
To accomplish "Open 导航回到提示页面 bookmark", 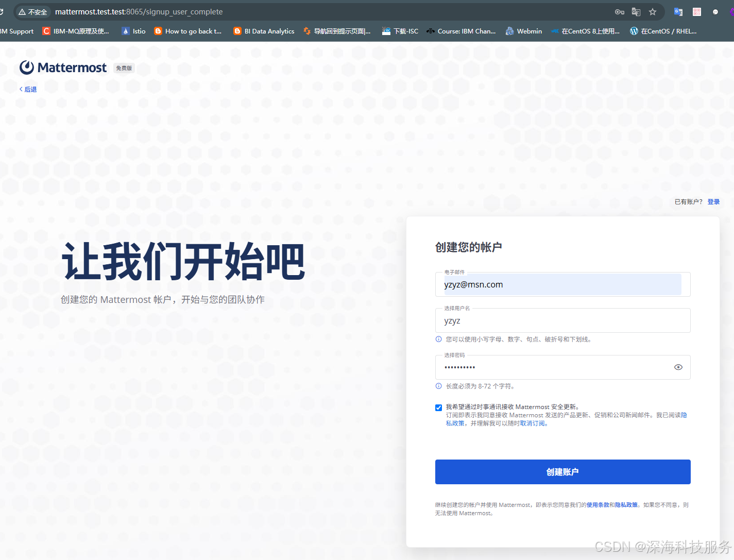I will [x=337, y=31].
